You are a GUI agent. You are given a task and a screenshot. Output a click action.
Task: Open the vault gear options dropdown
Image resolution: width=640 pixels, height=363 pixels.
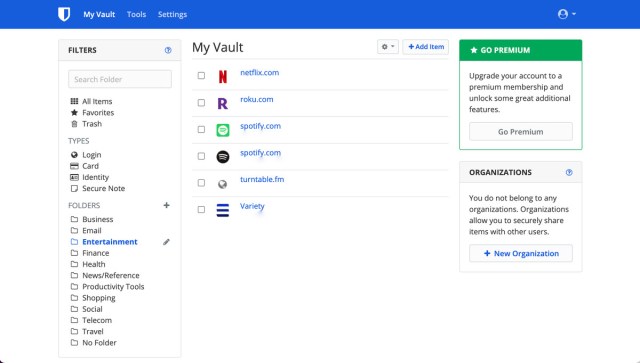pos(388,47)
